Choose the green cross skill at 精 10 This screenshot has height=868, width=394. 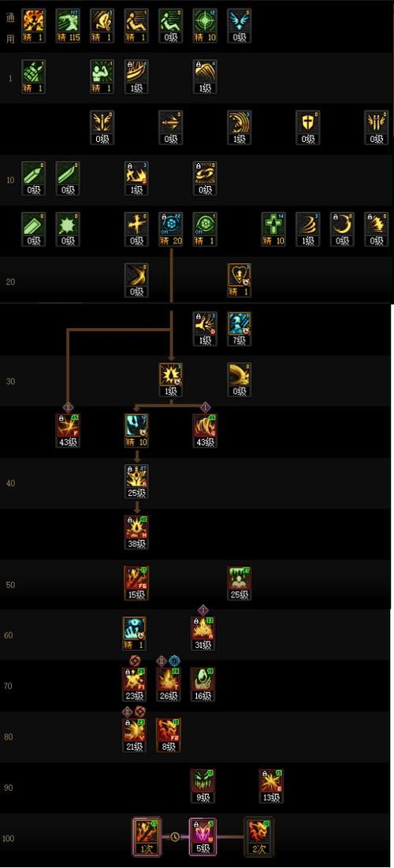(273, 229)
